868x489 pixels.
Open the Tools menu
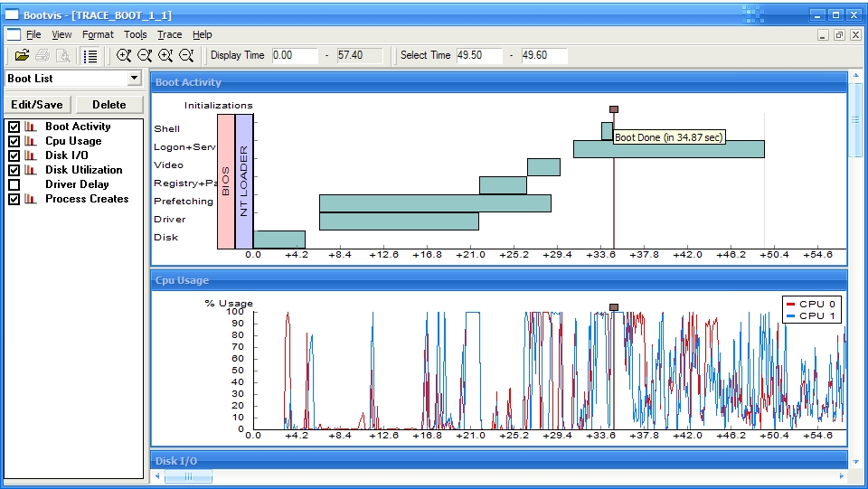tap(135, 34)
